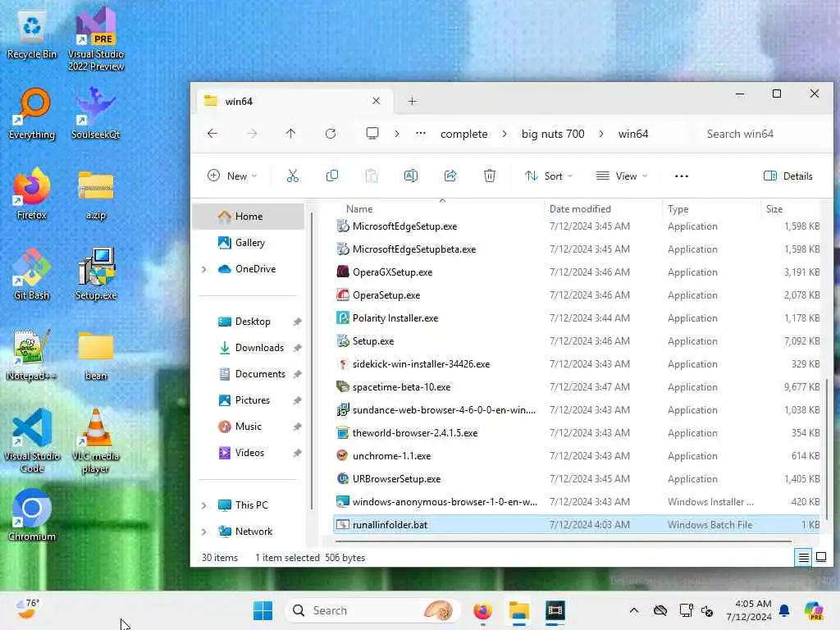The width and height of the screenshot is (840, 630).
Task: Go back with the left arrow
Action: pyautogui.click(x=212, y=134)
